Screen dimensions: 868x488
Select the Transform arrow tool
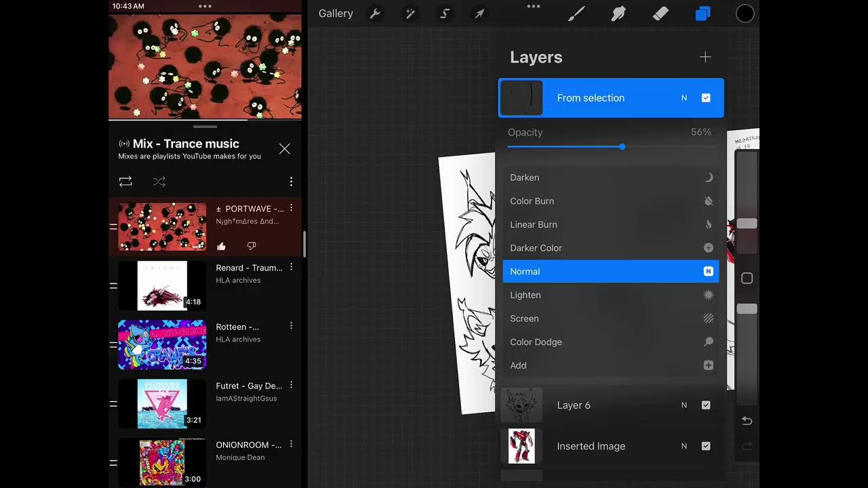(479, 14)
